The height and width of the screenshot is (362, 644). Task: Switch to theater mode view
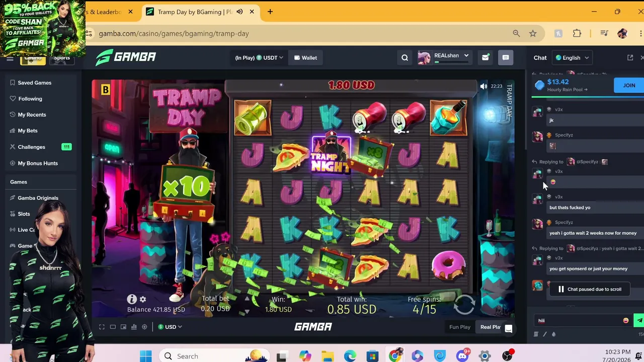pos(113,327)
